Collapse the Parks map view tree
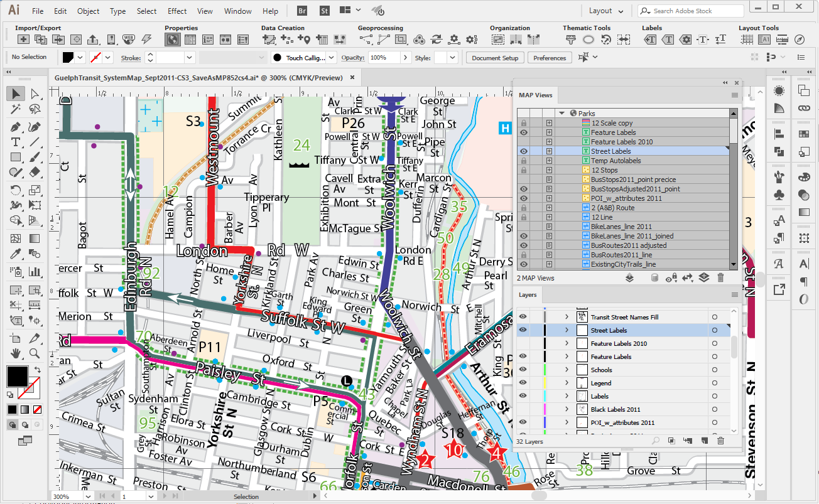Screen dimensions: 819x504 (x=562, y=114)
